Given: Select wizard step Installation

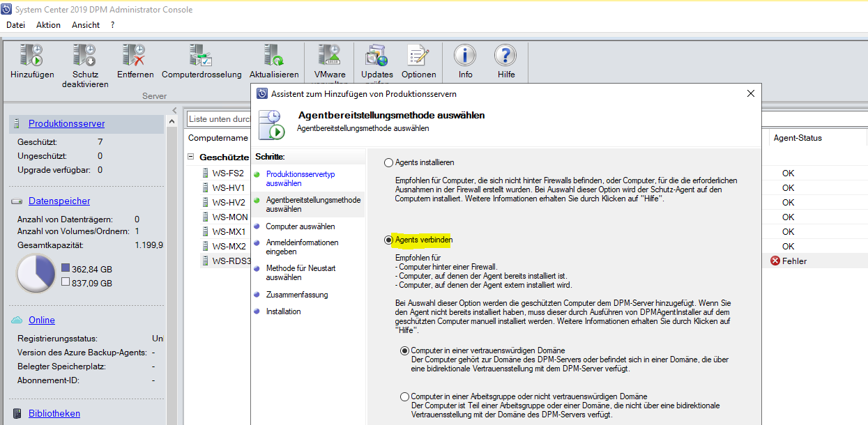Looking at the screenshot, I should click(x=284, y=311).
